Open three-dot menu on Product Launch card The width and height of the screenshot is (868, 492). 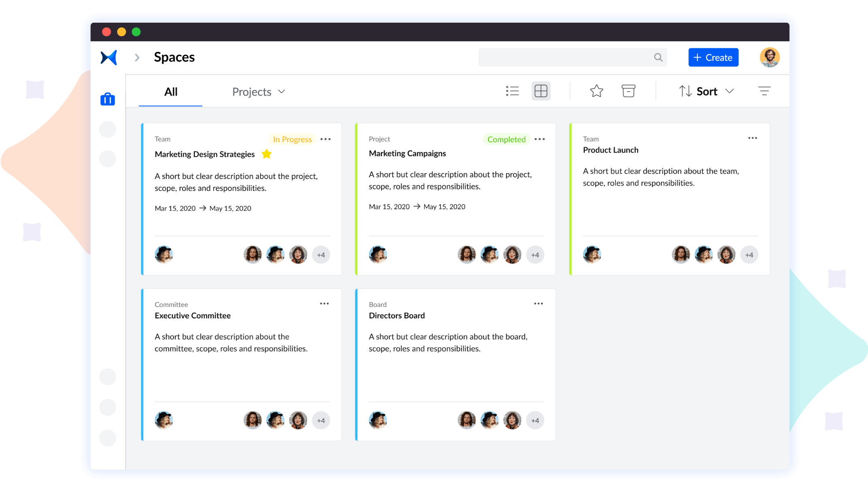tap(753, 138)
